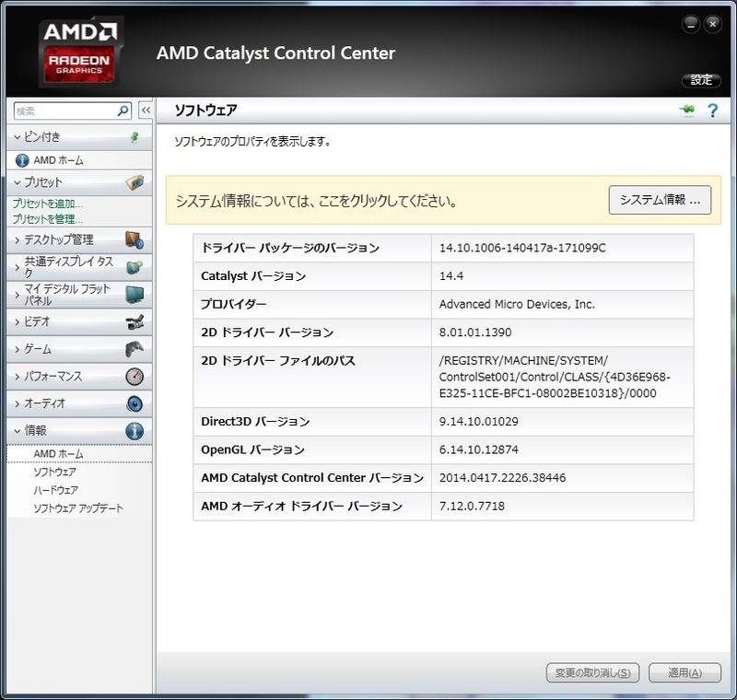Click the /REGISTRY/MACHINE/SYSTEM path value
The height and width of the screenshot is (700, 737).
[555, 377]
